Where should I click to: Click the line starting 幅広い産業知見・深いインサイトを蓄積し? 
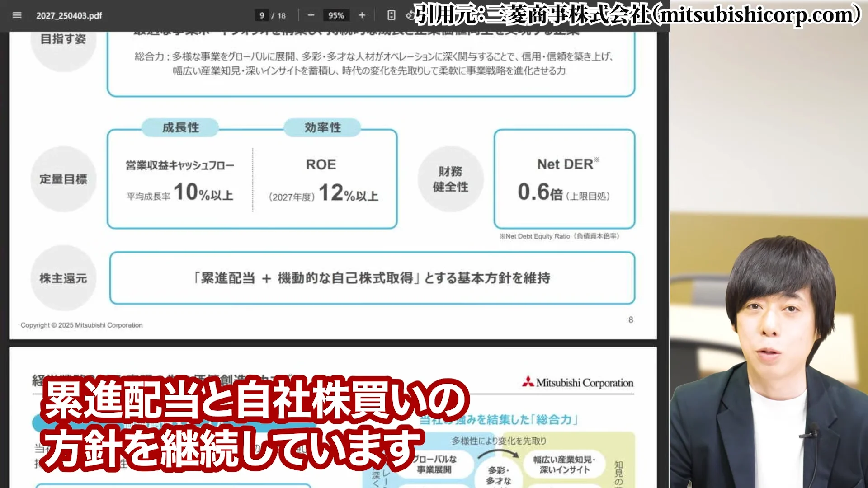click(369, 71)
